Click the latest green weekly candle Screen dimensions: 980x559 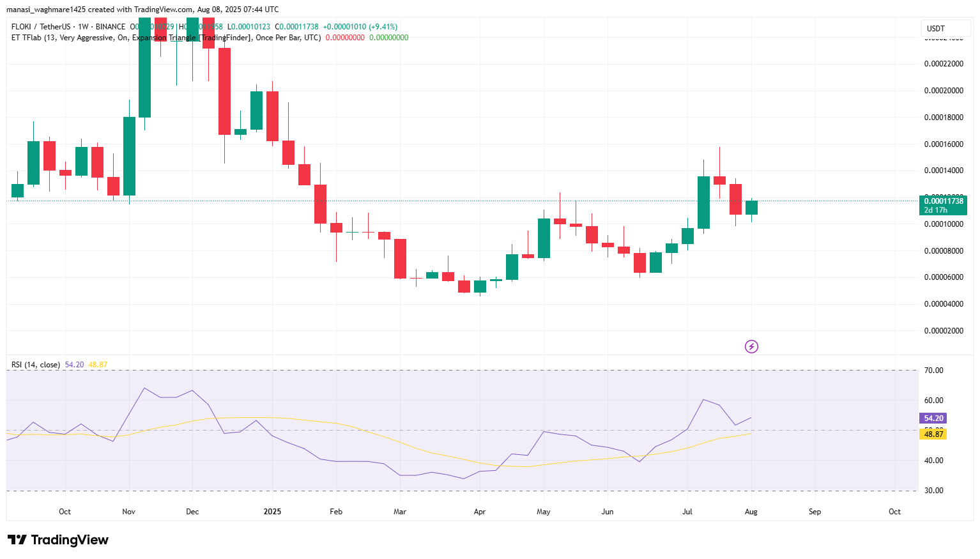[x=751, y=208]
